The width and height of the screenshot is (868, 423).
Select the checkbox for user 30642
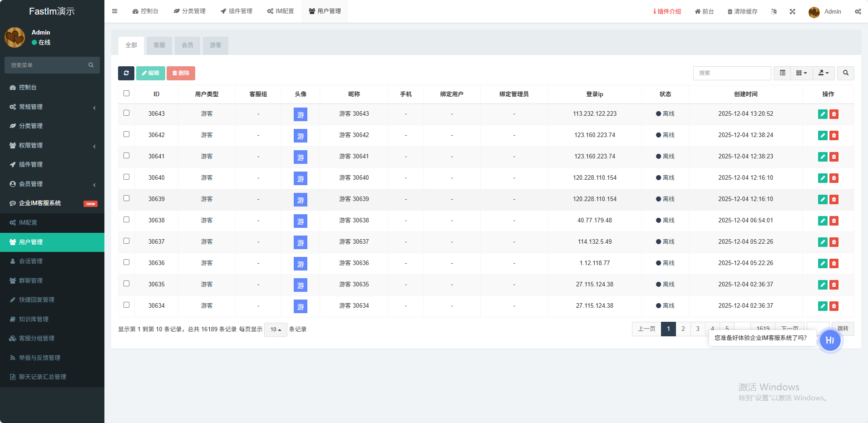click(x=127, y=134)
